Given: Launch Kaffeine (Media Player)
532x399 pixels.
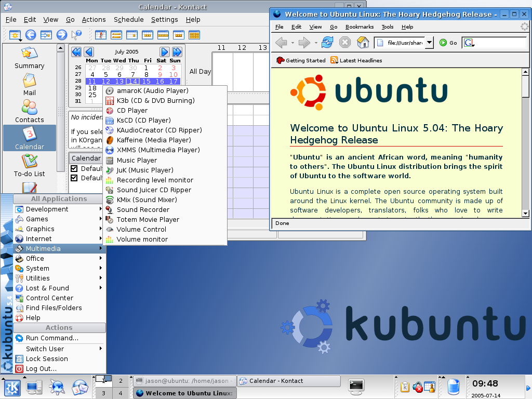Looking at the screenshot, I should tap(165, 140).
